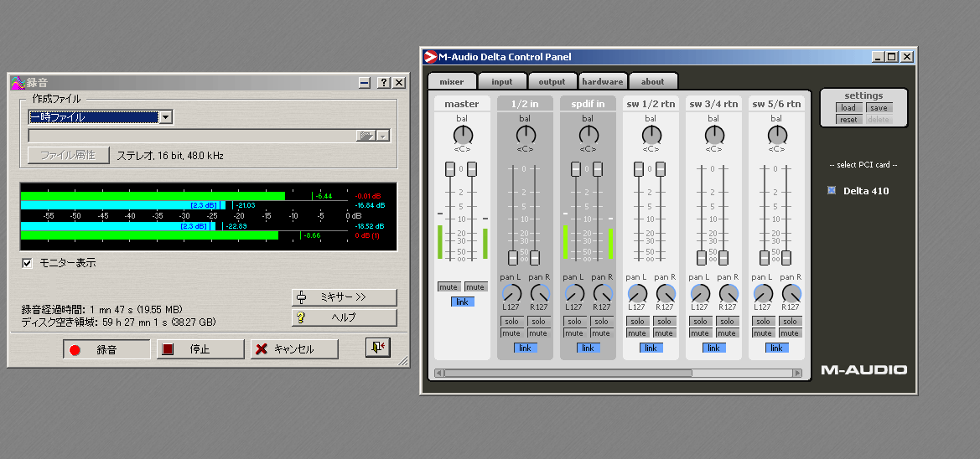The height and width of the screenshot is (459, 980).
Task: Click 1/2 in left fader handle
Action: click(512, 257)
